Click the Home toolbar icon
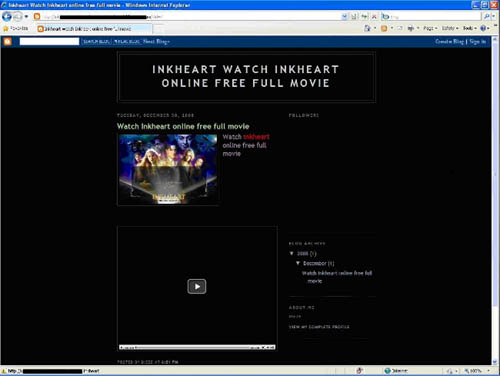 (367, 28)
